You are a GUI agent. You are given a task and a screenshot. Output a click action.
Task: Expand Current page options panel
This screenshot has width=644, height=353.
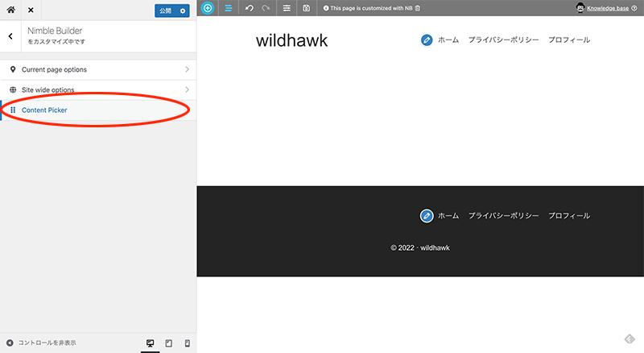coord(98,69)
